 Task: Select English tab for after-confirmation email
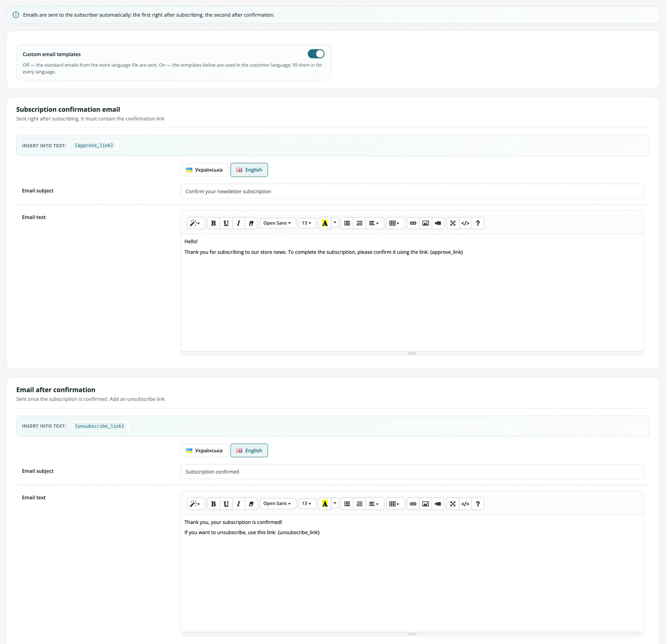click(x=249, y=451)
